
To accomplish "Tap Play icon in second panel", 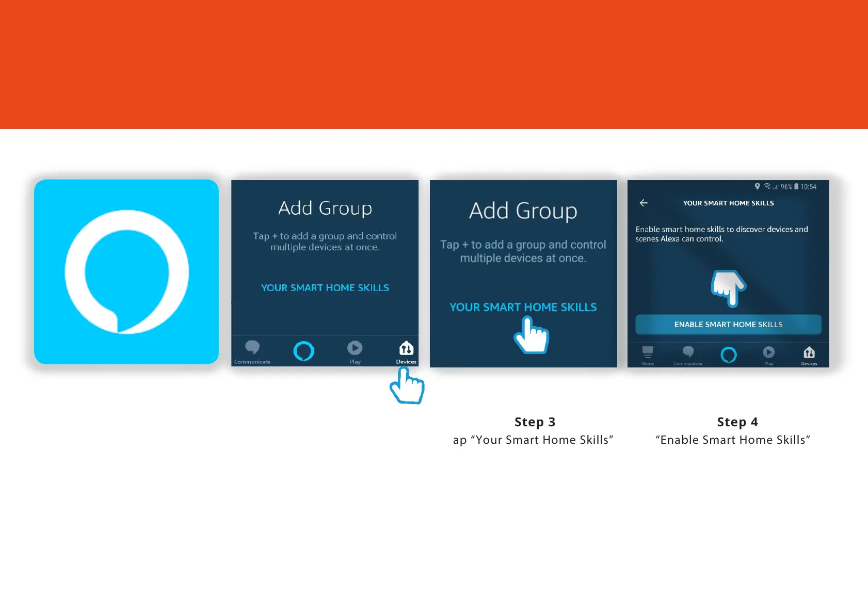I will click(355, 348).
